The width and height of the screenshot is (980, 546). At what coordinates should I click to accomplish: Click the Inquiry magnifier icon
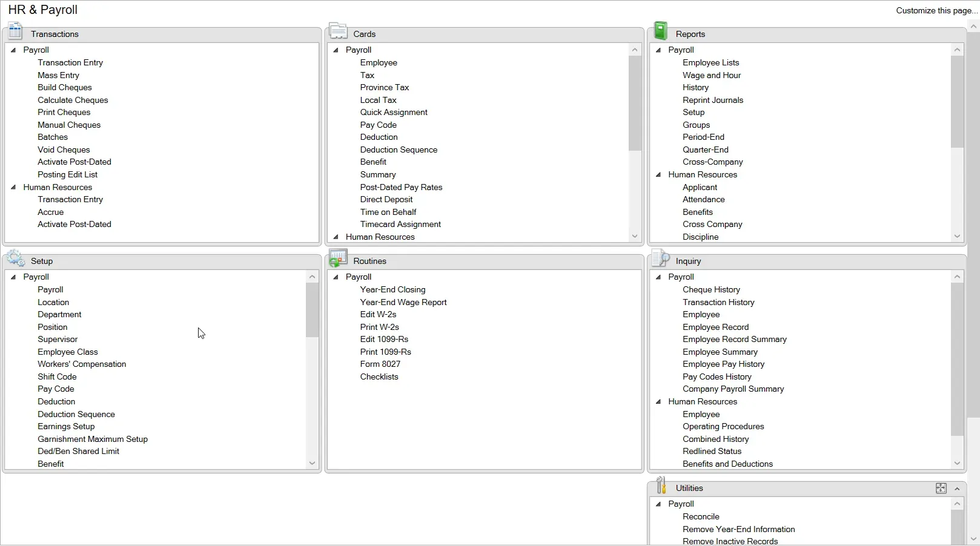pyautogui.click(x=661, y=258)
